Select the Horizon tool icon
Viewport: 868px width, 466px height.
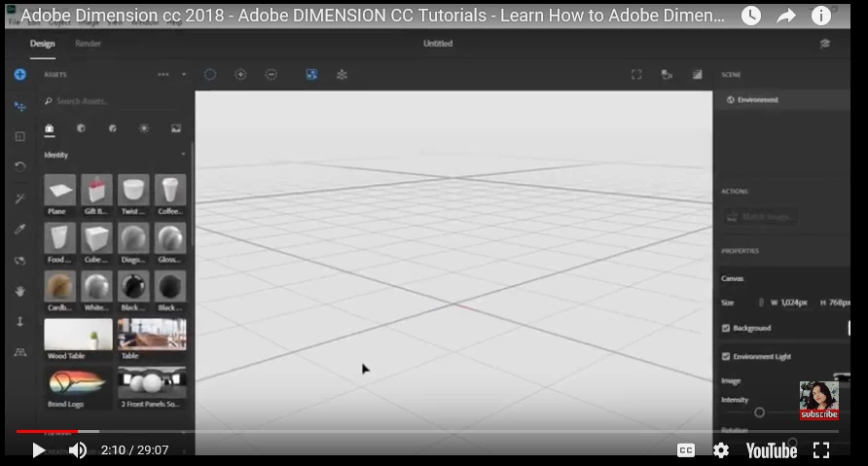coord(19,352)
